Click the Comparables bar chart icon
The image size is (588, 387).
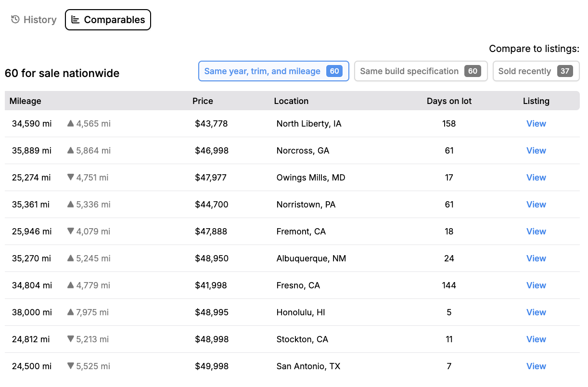pyautogui.click(x=76, y=20)
